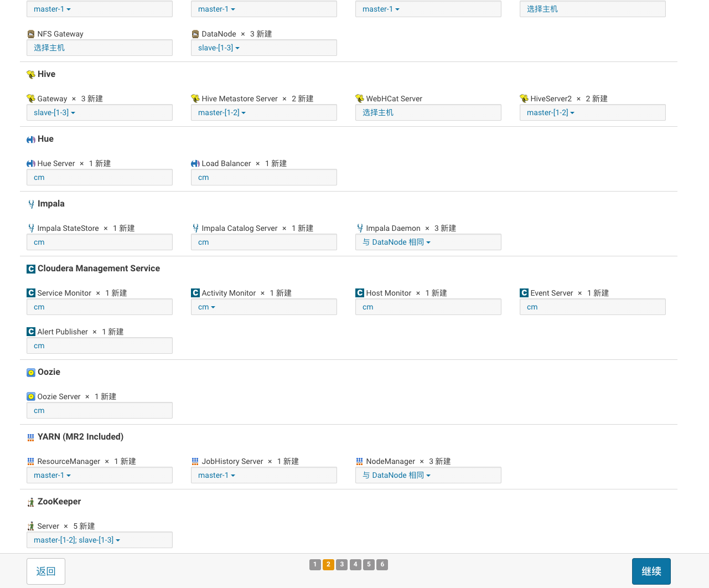709x588 pixels.
Task: Click the Host Monitor icon
Action: [360, 293]
